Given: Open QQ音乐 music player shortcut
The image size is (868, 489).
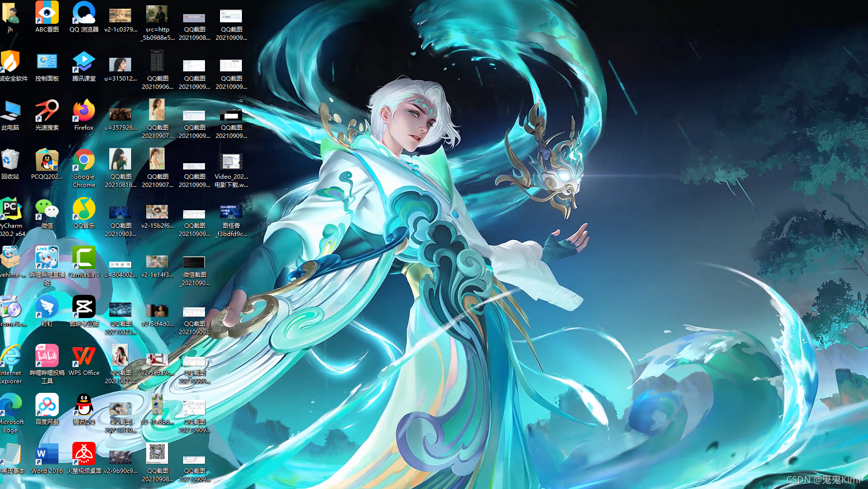Looking at the screenshot, I should [84, 213].
